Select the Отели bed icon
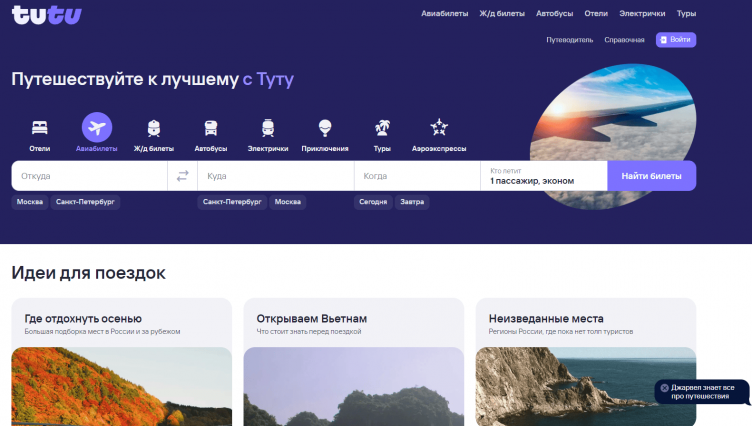This screenshot has width=752, height=426. [x=40, y=128]
